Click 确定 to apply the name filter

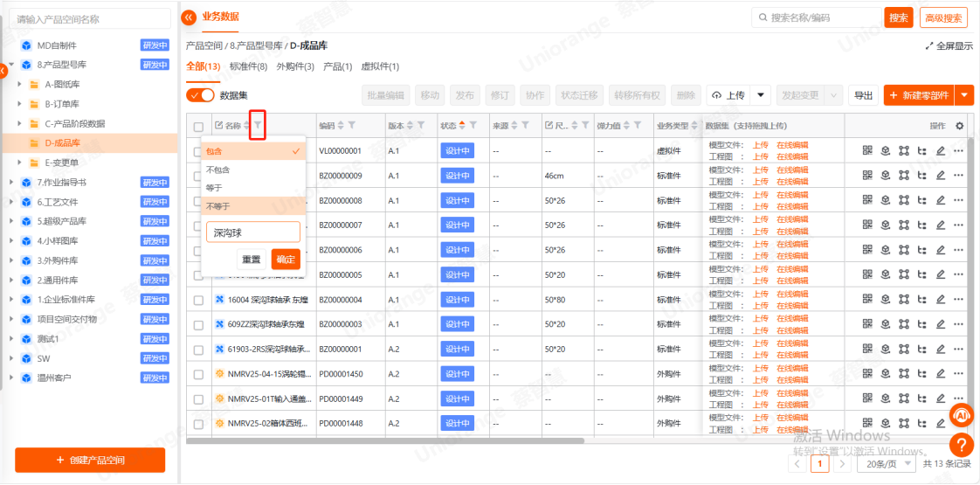coord(286,259)
